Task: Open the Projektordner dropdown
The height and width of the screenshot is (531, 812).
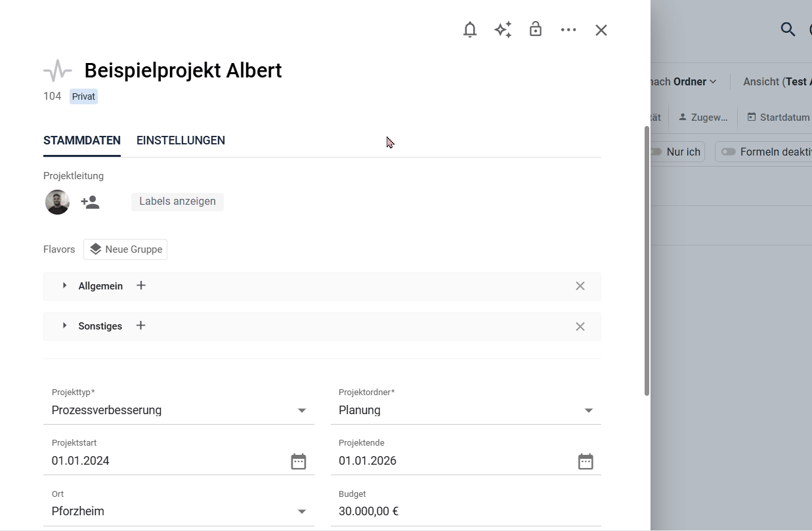Action: [589, 411]
